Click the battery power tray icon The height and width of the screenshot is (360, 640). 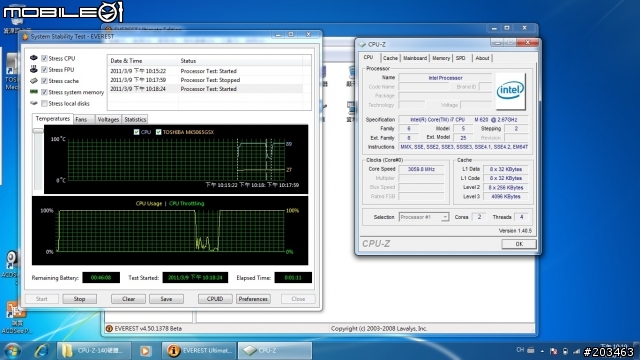click(x=565, y=351)
